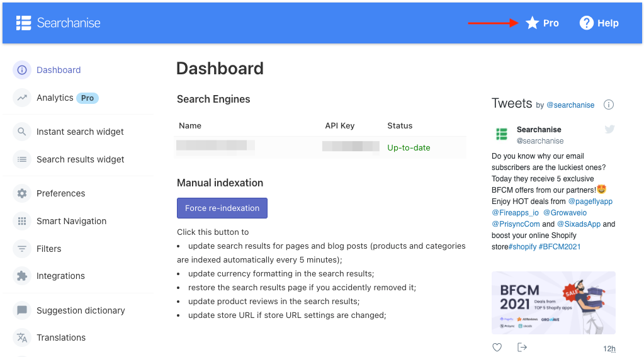This screenshot has height=357, width=644.
Task: Open the Filters section
Action: point(49,249)
